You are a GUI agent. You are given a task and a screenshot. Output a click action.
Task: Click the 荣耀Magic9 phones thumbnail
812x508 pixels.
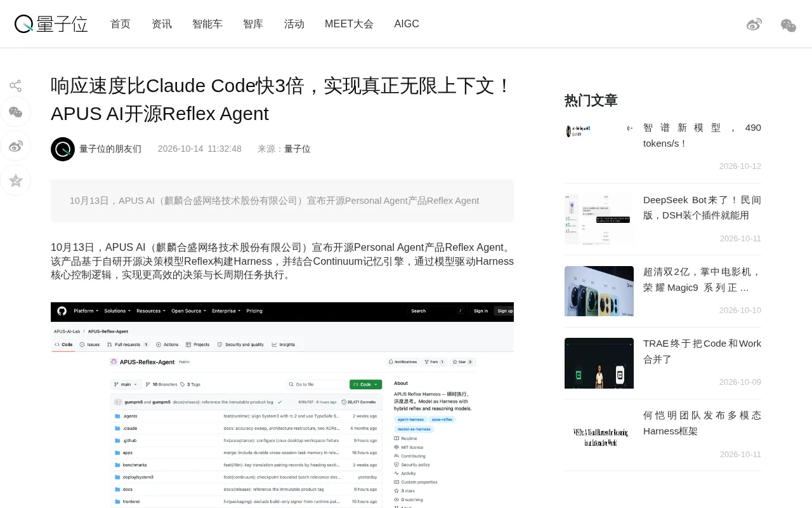pyautogui.click(x=599, y=291)
